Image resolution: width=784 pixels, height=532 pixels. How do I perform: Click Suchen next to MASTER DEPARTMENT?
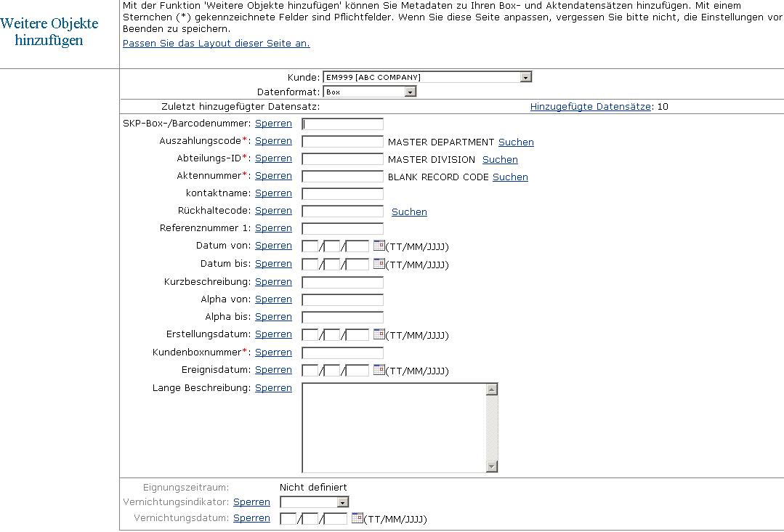tap(516, 142)
